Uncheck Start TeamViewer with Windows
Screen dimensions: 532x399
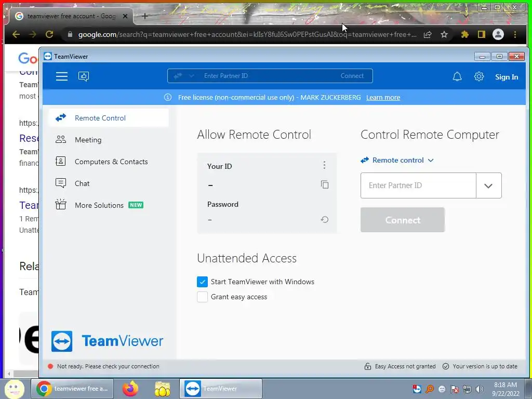[202, 282]
